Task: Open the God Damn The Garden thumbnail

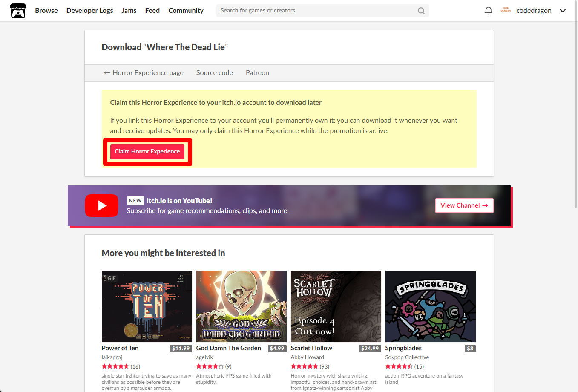Action: coord(242,306)
